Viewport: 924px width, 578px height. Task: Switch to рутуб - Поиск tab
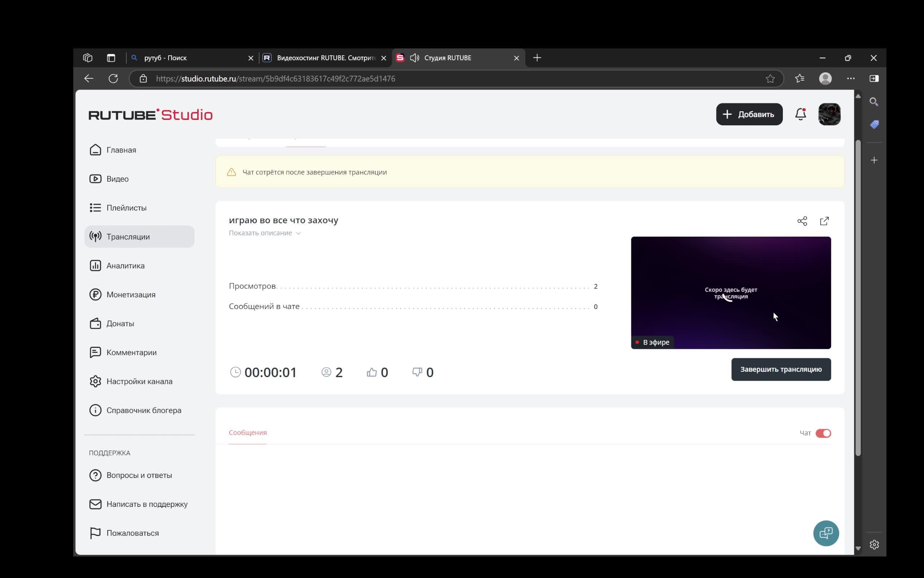coord(192,58)
